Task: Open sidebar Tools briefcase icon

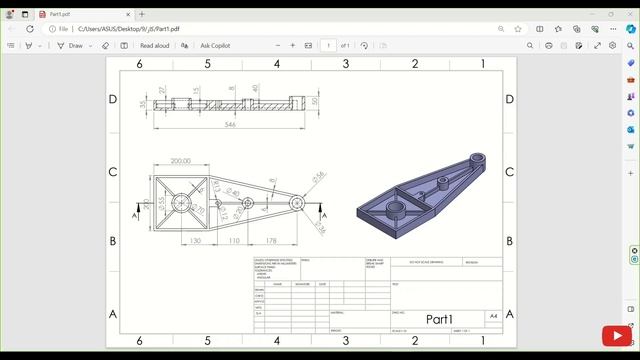Action: (x=631, y=80)
